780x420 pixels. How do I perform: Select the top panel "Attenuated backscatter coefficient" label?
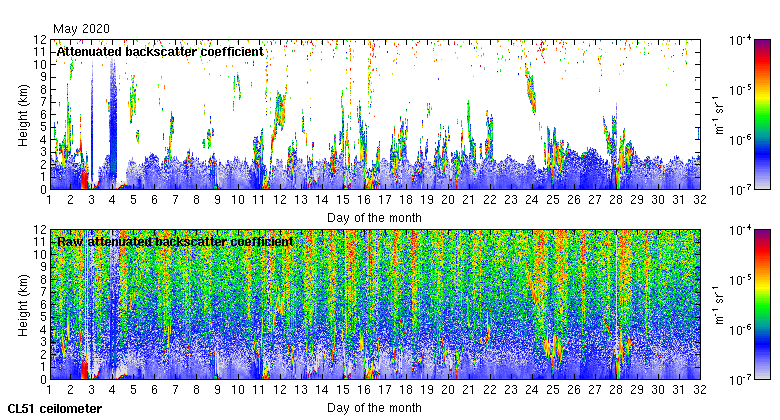[x=160, y=51]
